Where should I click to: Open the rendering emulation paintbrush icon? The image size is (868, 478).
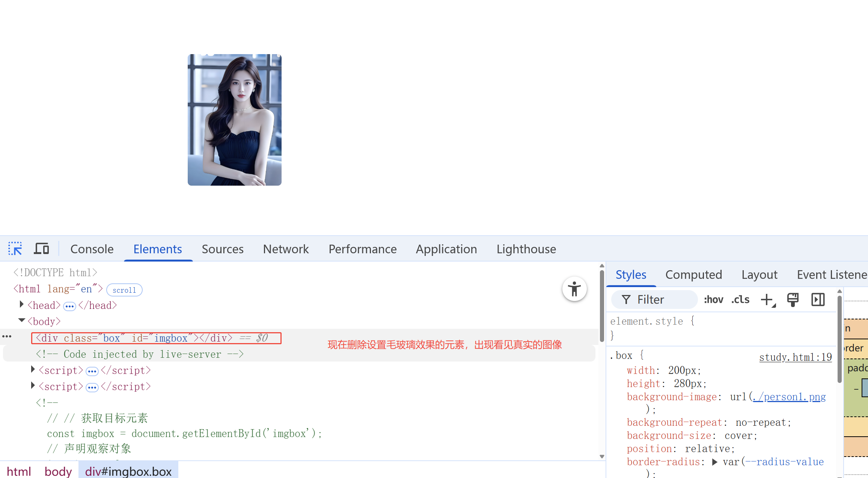[x=793, y=300]
